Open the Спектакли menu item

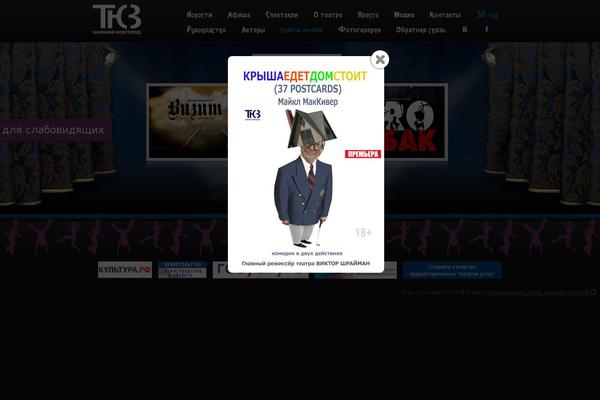pos(282,15)
